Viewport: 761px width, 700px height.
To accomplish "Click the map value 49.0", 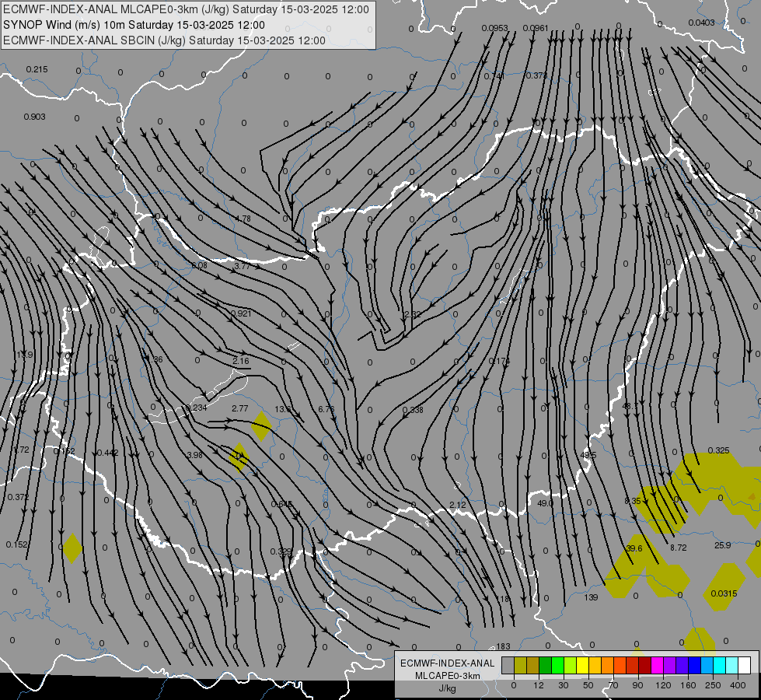I will tap(545, 503).
